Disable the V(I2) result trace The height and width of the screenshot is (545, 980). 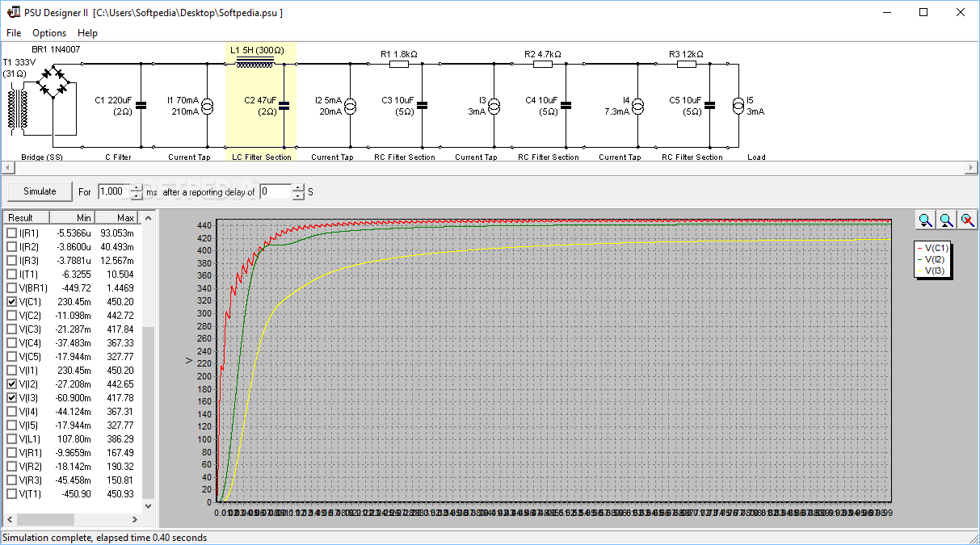point(11,384)
